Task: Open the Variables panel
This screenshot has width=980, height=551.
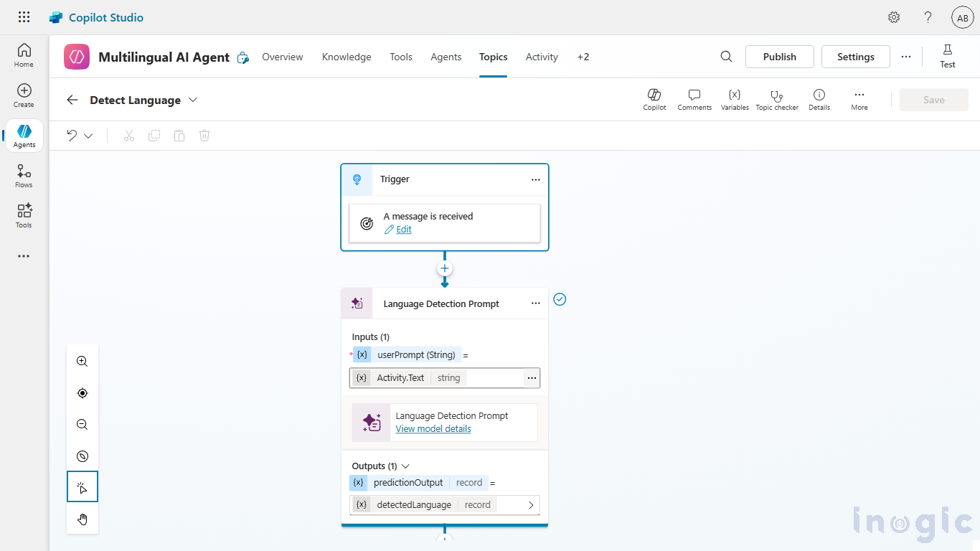Action: coord(734,99)
